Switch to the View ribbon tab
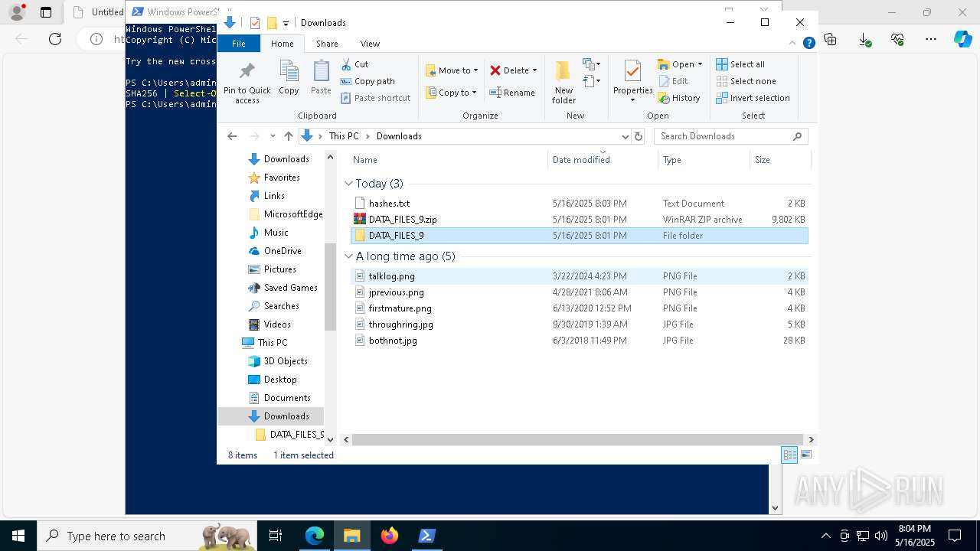The height and width of the screenshot is (551, 980). (370, 44)
